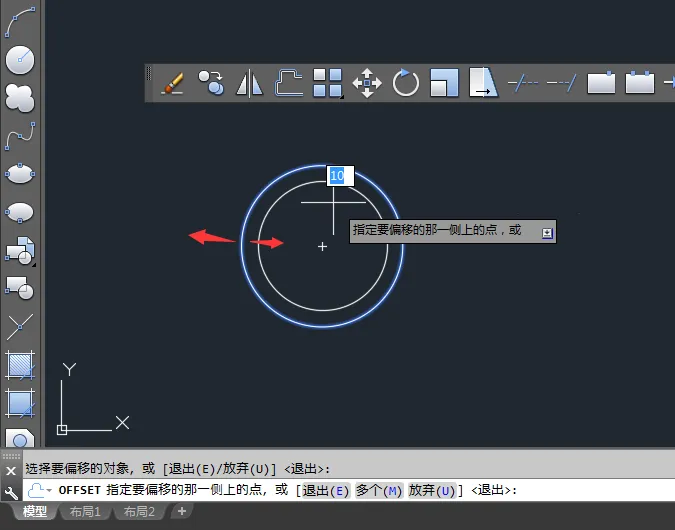Select the Erase tool in modify toolbar
Image resolution: width=675 pixels, height=530 pixels.
click(173, 82)
